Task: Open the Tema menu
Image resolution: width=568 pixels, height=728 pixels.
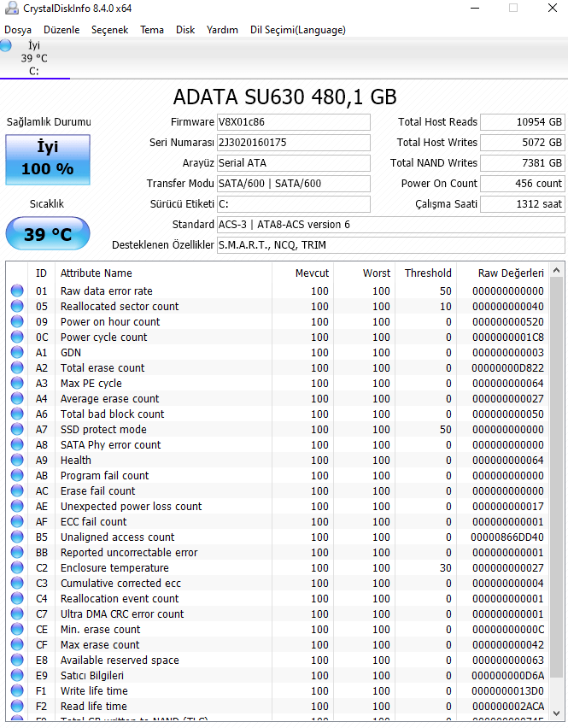Action: click(x=152, y=30)
